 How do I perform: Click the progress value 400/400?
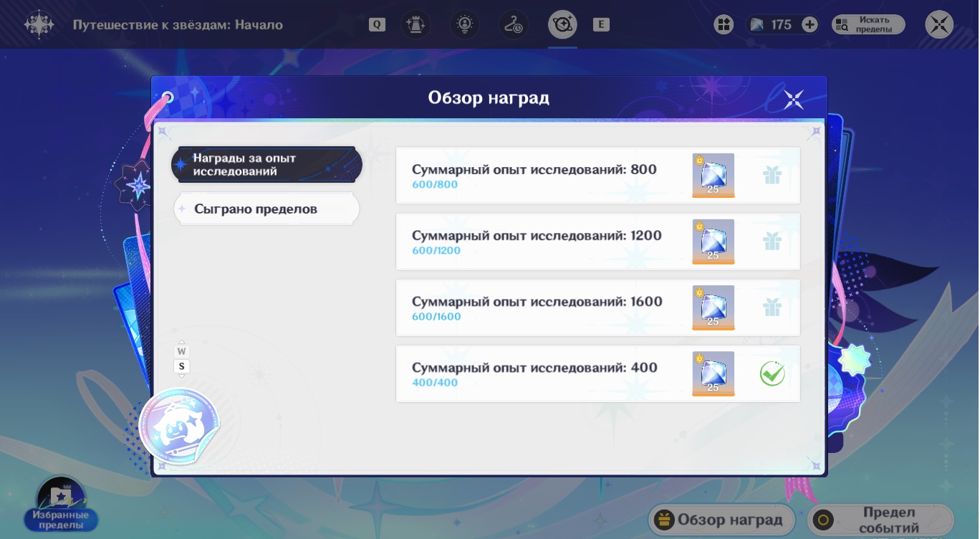pyautogui.click(x=435, y=383)
